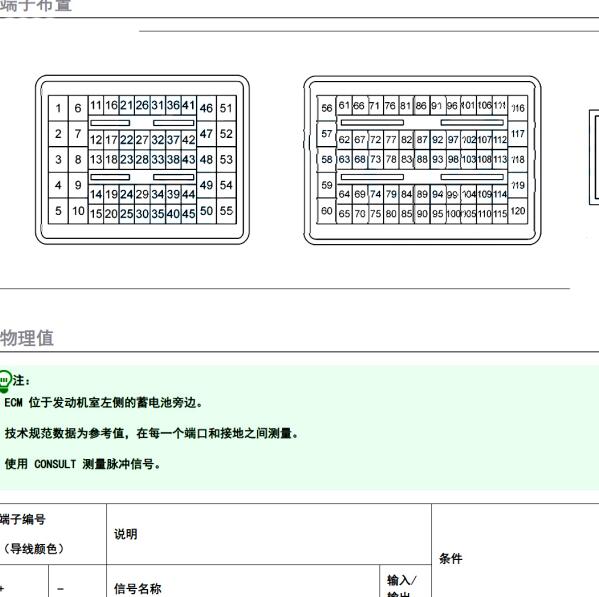Click the 物理值 section heading
Screen dimensions: 599x597
(27, 338)
